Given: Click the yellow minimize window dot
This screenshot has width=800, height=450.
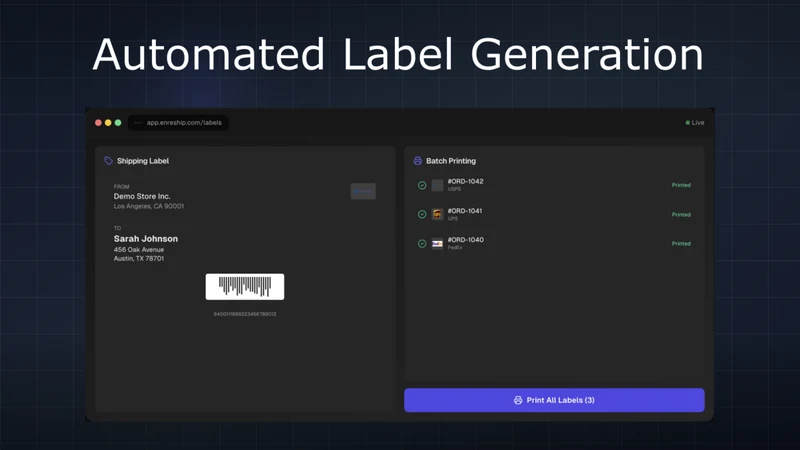Looking at the screenshot, I should pyautogui.click(x=108, y=122).
